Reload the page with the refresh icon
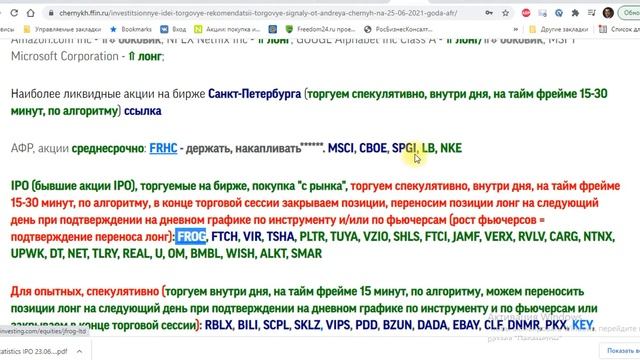 [14, 13]
